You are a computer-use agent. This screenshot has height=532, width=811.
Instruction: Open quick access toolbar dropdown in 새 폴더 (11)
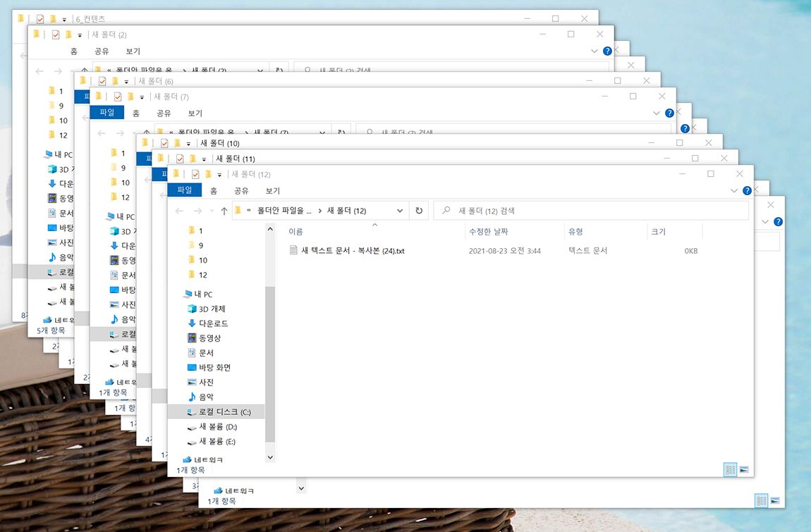[204, 159]
